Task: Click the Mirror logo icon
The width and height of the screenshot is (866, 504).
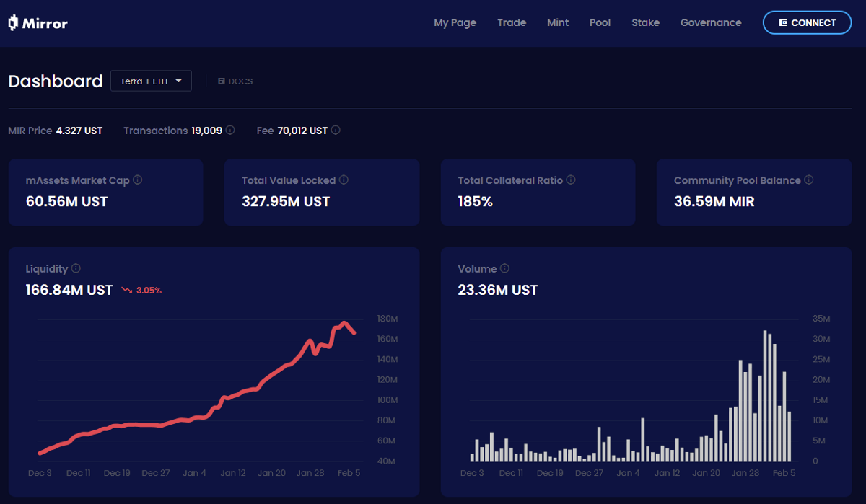Action: [x=13, y=23]
